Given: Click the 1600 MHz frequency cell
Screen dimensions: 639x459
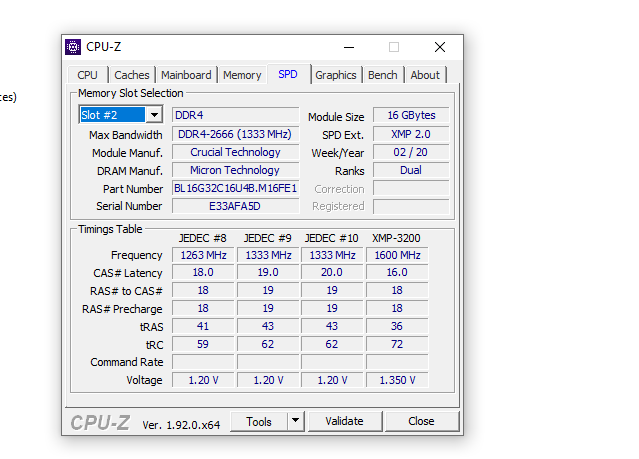Looking at the screenshot, I should (397, 255).
